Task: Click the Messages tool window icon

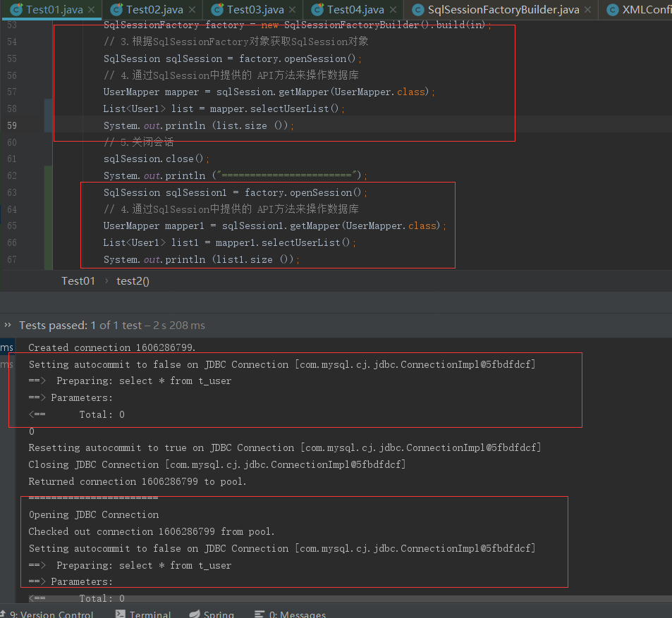Action: tap(259, 614)
